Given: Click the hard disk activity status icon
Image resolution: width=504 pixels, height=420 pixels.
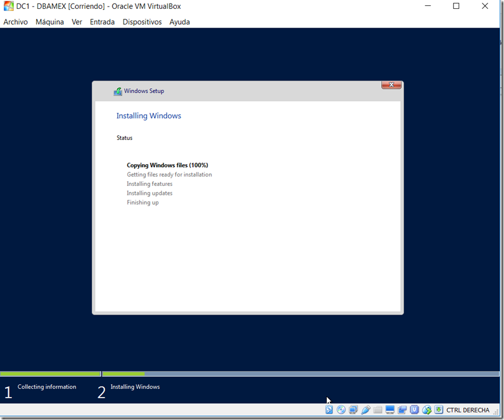Looking at the screenshot, I should pos(329,410).
